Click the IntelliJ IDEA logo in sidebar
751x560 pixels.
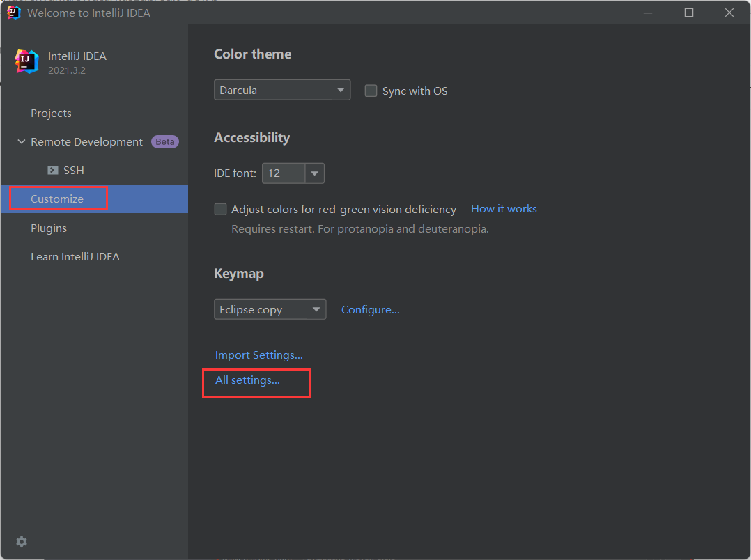(x=26, y=62)
